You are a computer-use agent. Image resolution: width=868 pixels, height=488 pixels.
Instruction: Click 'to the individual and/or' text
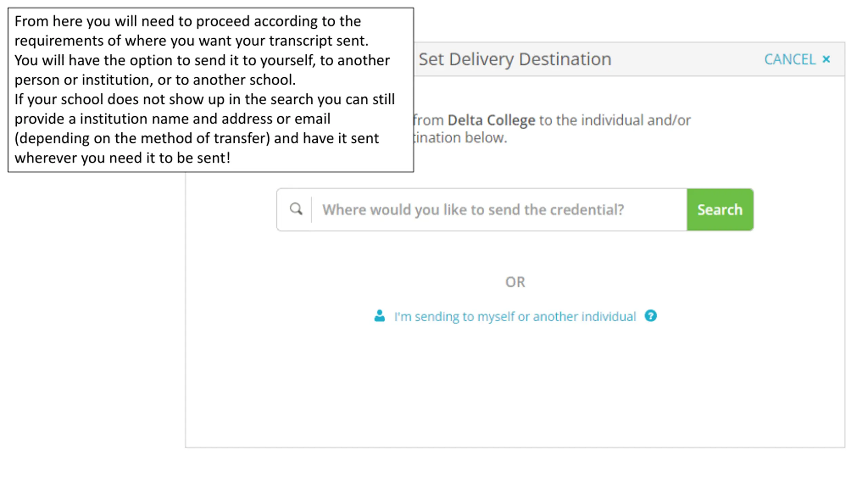[x=615, y=120]
